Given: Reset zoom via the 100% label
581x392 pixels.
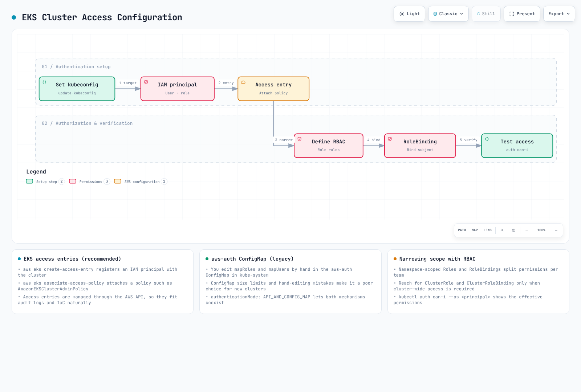Looking at the screenshot, I should tap(541, 230).
